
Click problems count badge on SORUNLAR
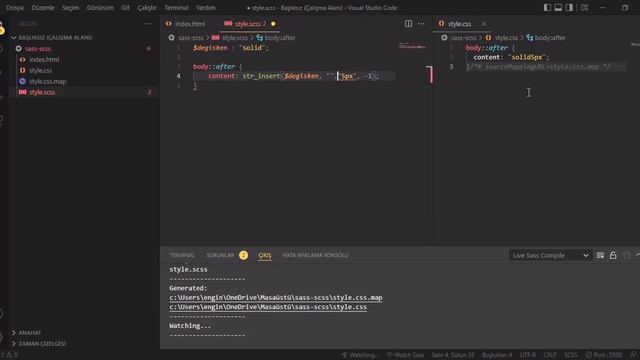(243, 255)
